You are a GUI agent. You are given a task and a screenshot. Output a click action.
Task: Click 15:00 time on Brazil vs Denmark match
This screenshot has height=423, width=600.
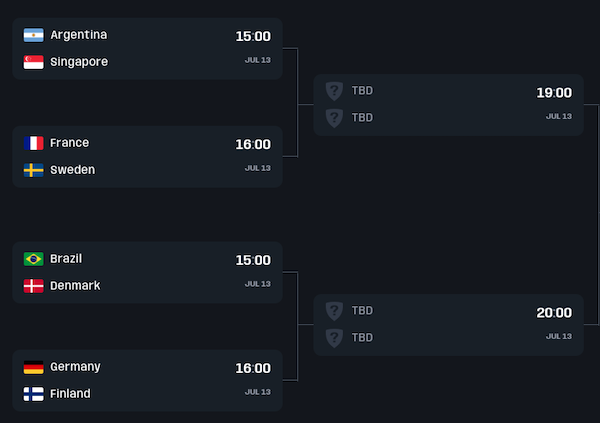pos(253,261)
